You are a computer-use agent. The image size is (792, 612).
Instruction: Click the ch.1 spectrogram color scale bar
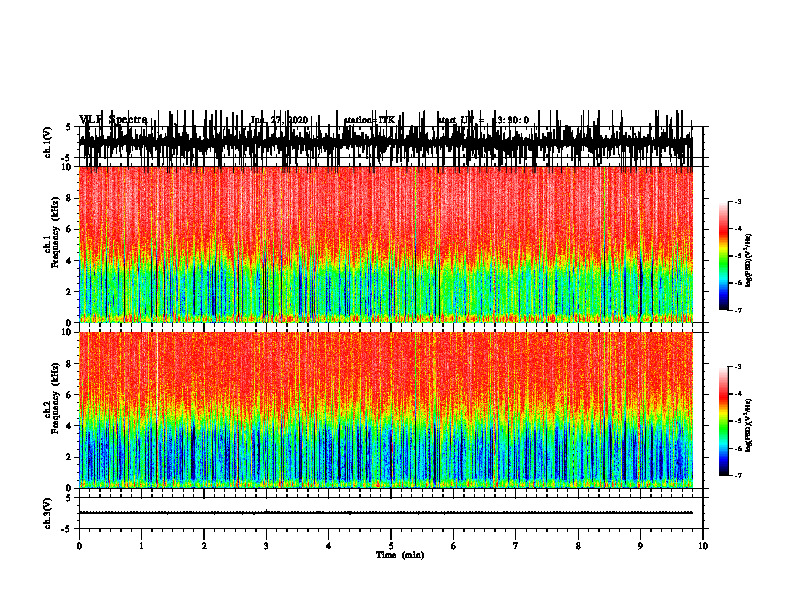click(x=723, y=256)
